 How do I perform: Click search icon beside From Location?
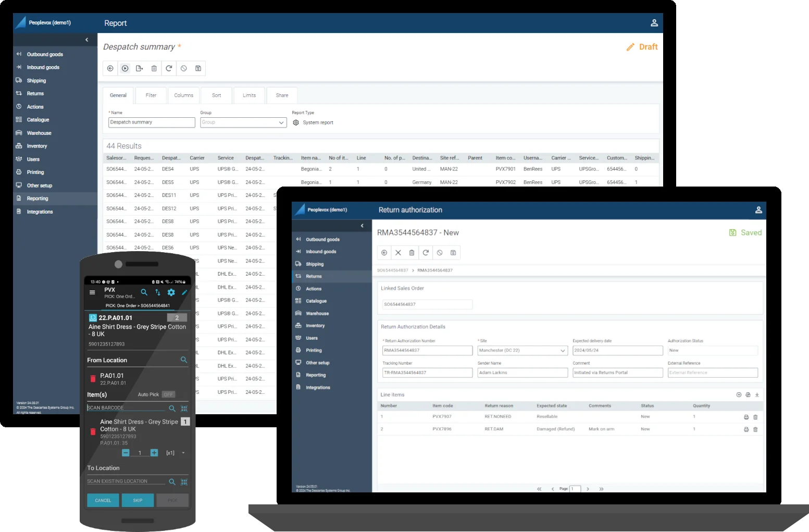183,360
